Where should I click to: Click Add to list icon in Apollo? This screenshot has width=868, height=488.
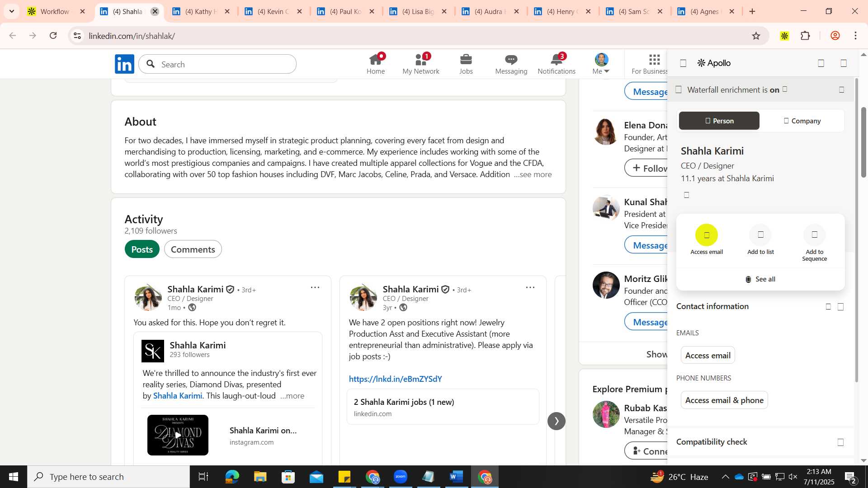tap(760, 235)
